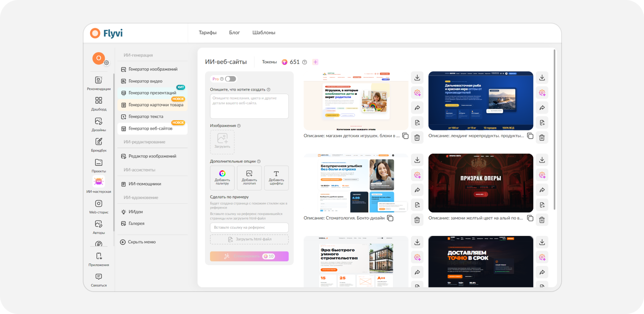
Task: Click the Загрузить html-файл button
Action: 249,239
